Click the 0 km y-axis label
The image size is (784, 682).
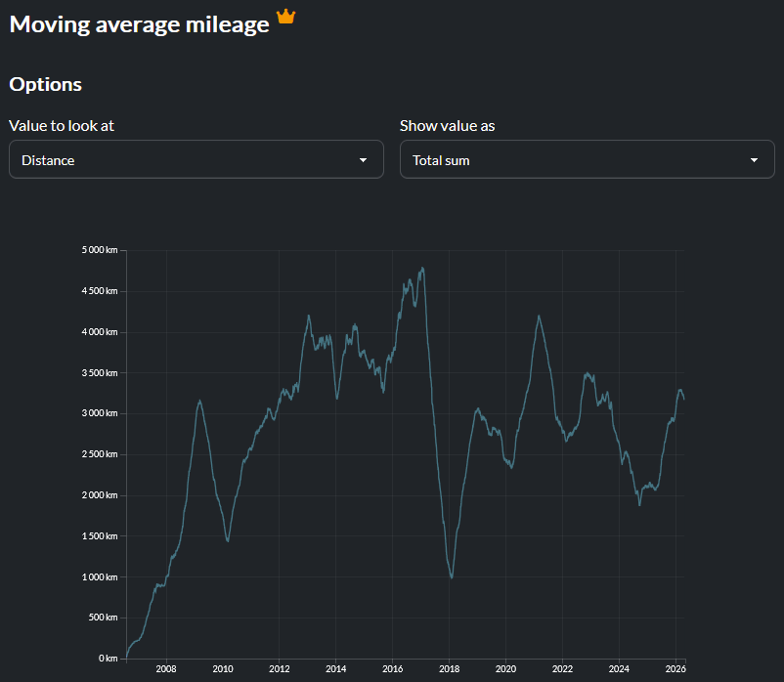click(x=108, y=659)
